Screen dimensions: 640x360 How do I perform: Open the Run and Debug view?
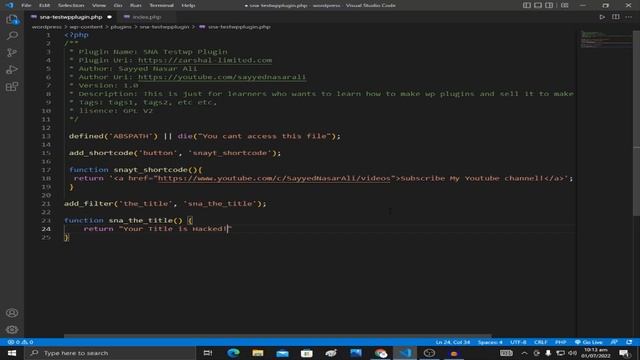[x=12, y=69]
